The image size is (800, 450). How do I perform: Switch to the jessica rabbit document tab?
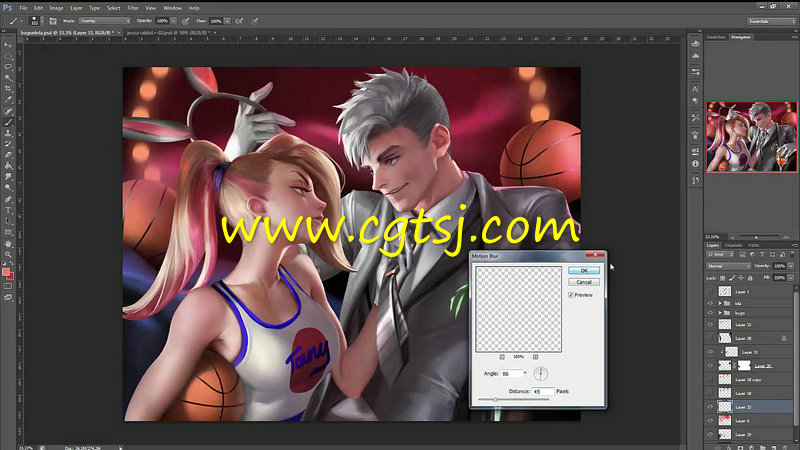click(x=168, y=32)
